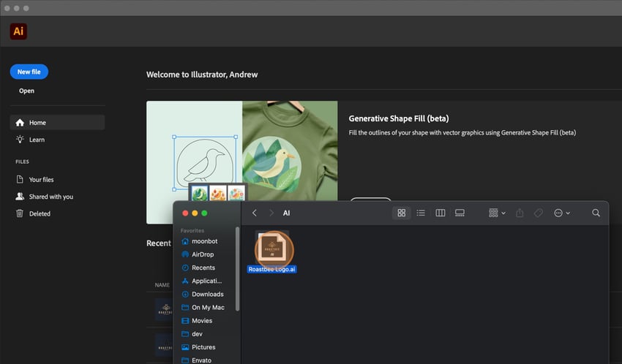Open Your files in Illustrator sidebar
This screenshot has height=364, width=622.
coord(41,179)
